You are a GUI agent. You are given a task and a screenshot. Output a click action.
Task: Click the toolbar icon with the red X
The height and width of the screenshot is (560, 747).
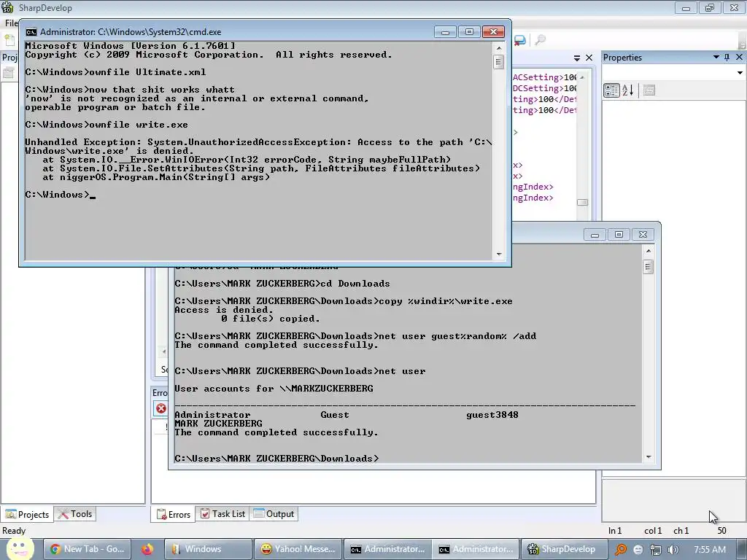coord(519,41)
